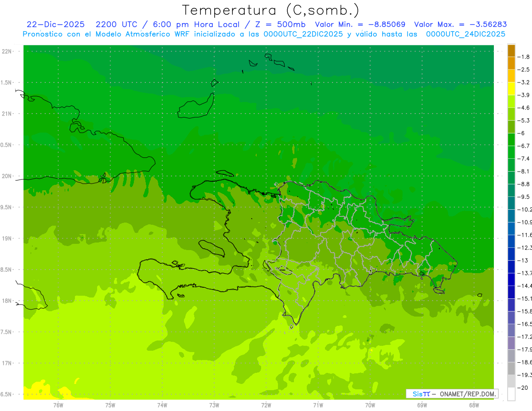Click the 21N latitude axis label
532x411 pixels.
tap(8, 114)
